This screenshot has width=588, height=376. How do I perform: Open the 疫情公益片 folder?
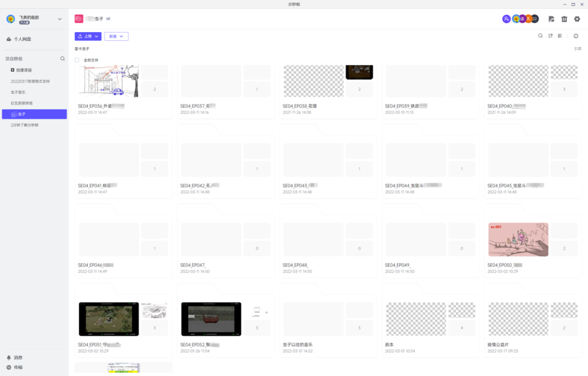(533, 320)
